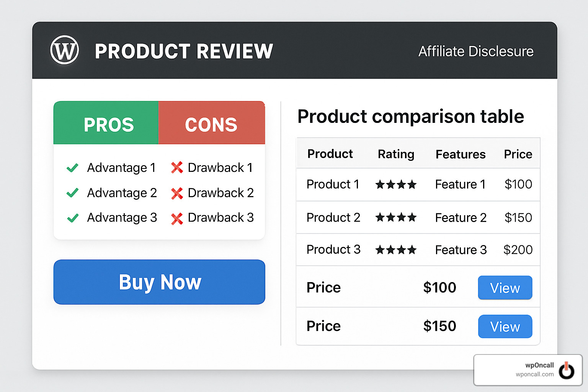Click the Feature 1 cell
This screenshot has width=588, height=392.
[460, 185]
